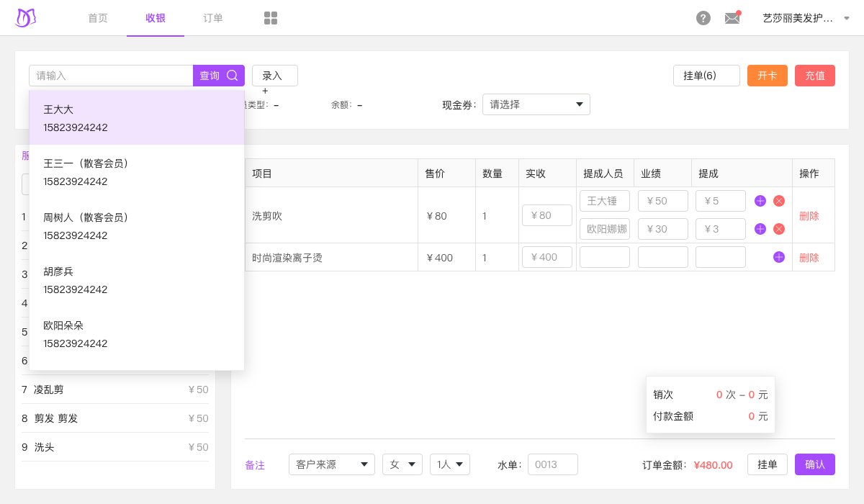The image size is (864, 504).
Task: Click the help question mark icon
Action: click(703, 18)
